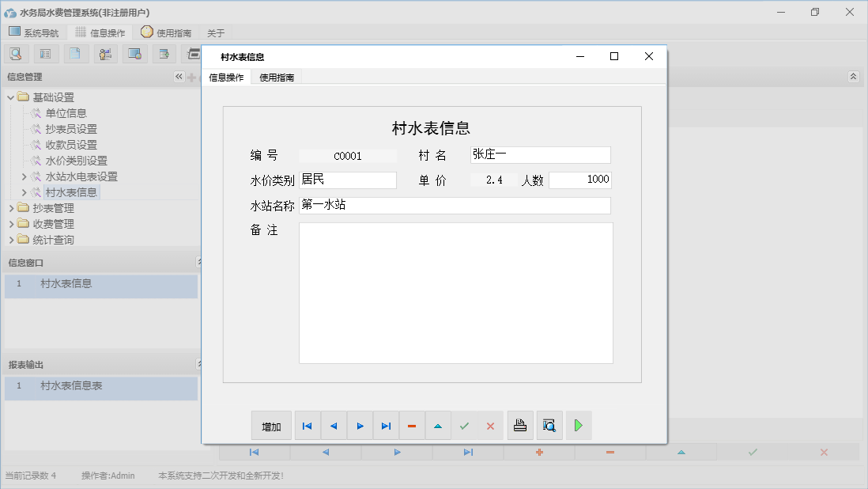Collapse the 基础设置 folder in the tree

coord(10,97)
